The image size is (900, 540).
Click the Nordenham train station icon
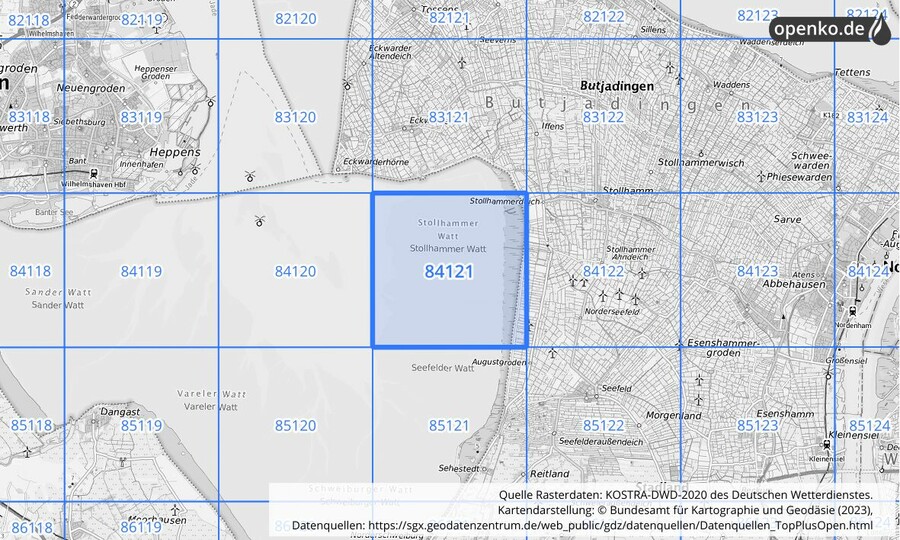tap(855, 311)
